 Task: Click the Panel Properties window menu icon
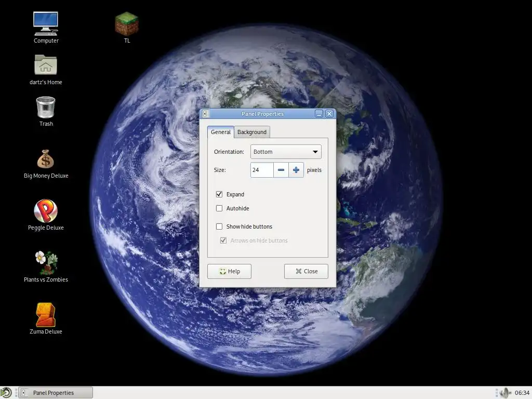pos(205,114)
